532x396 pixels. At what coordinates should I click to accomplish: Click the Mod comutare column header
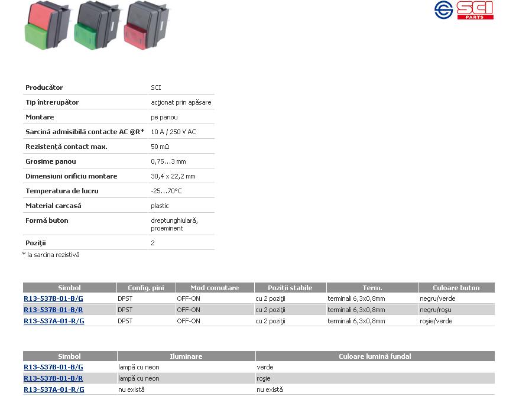pos(215,288)
